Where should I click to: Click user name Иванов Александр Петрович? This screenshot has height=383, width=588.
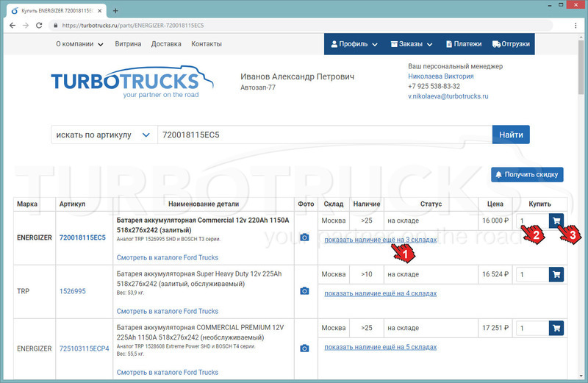click(297, 76)
